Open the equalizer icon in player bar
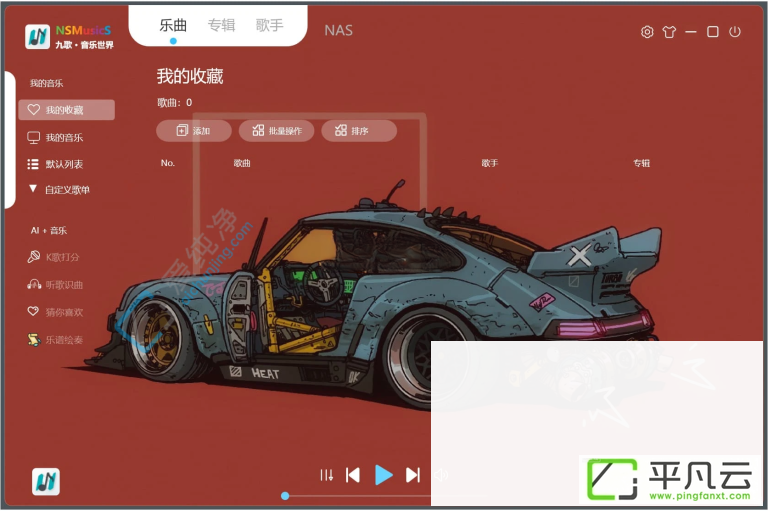The image size is (768, 511). click(327, 475)
